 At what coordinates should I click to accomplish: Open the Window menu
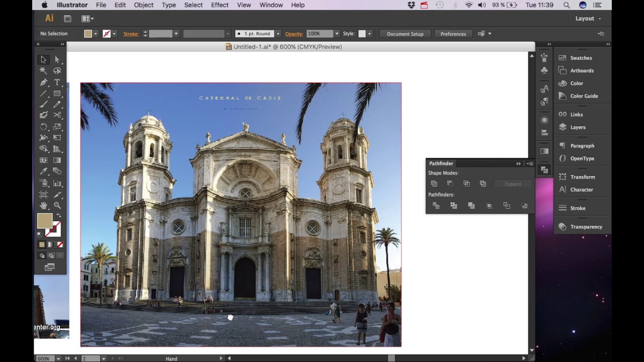(271, 5)
